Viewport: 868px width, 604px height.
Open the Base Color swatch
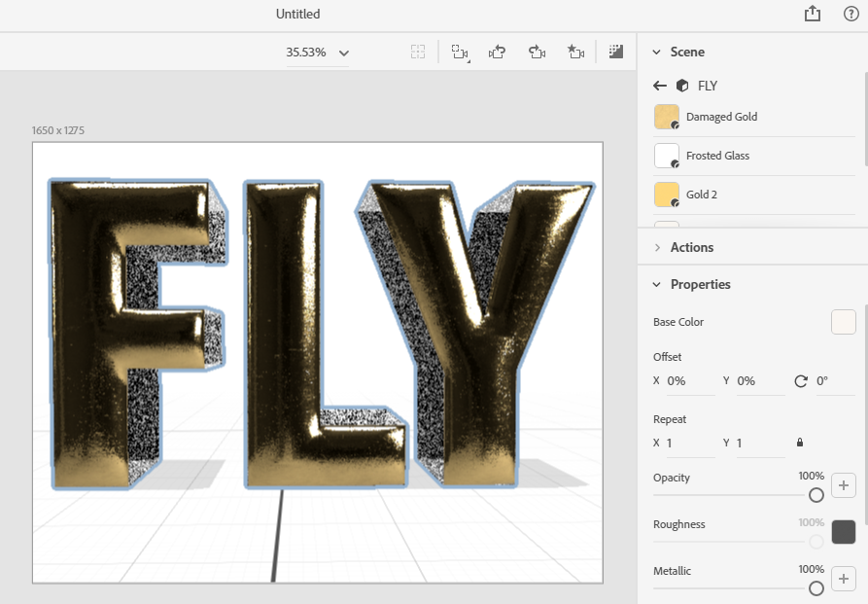click(x=843, y=322)
